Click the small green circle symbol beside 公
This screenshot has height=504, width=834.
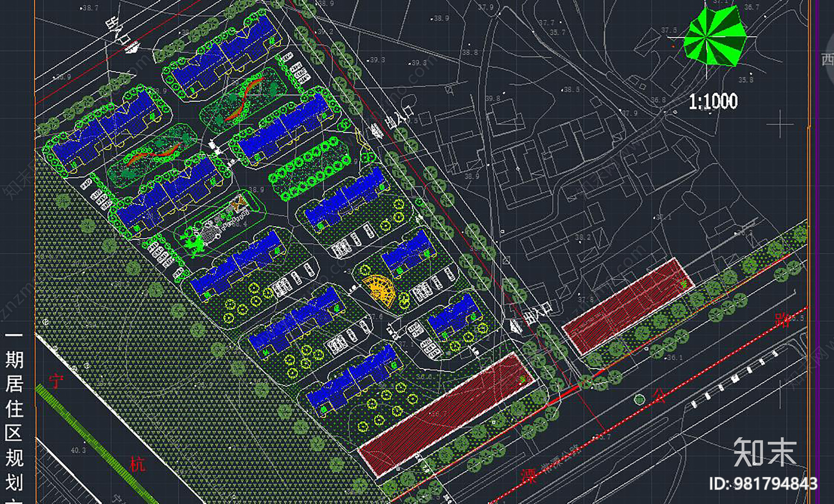click(x=640, y=400)
